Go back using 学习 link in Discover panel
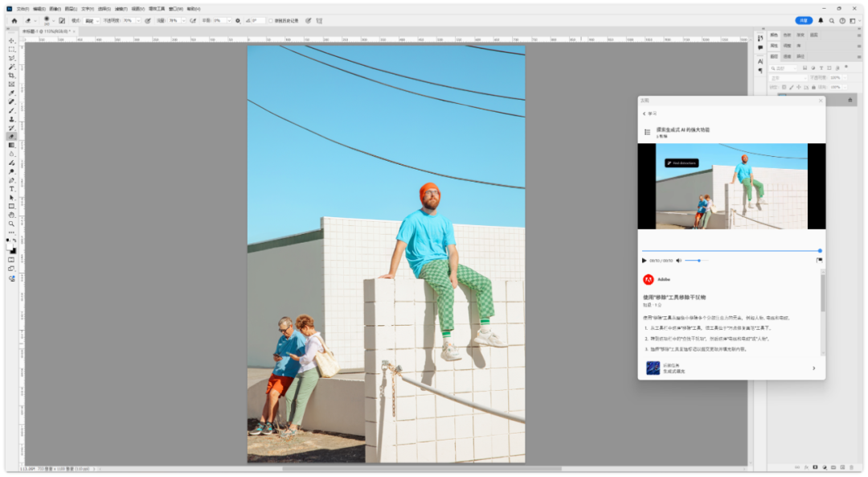The height and width of the screenshot is (477, 868). tap(648, 114)
